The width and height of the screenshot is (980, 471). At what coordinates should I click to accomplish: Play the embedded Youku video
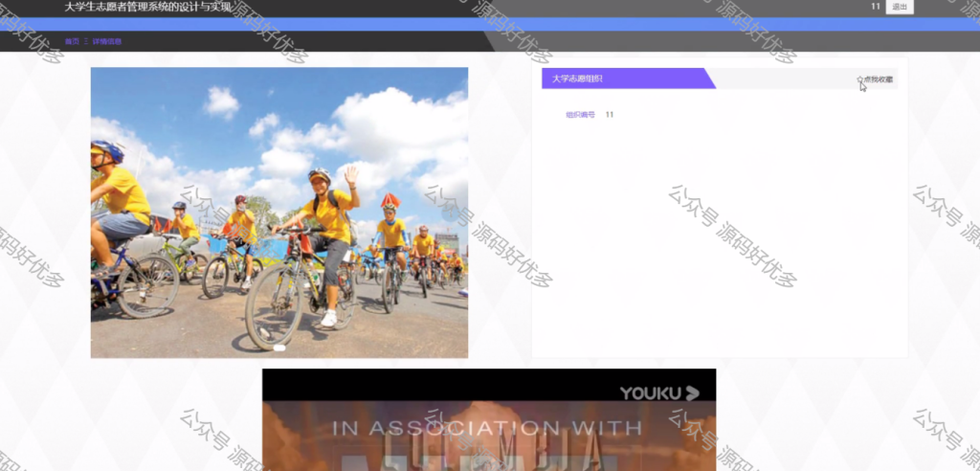click(x=489, y=419)
